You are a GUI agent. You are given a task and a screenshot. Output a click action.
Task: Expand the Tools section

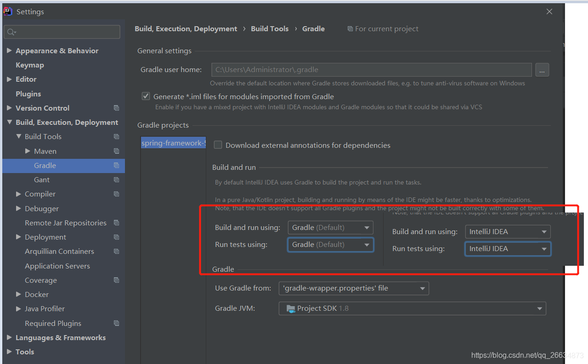[x=9, y=352]
